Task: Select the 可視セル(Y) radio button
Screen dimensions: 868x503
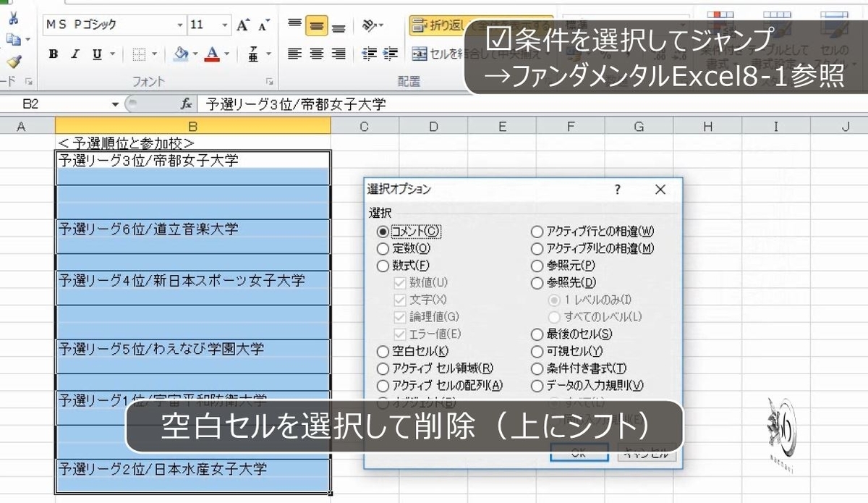Action: click(537, 351)
